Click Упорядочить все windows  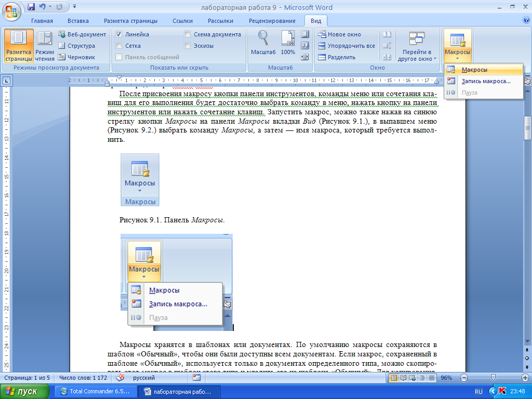[x=347, y=46]
